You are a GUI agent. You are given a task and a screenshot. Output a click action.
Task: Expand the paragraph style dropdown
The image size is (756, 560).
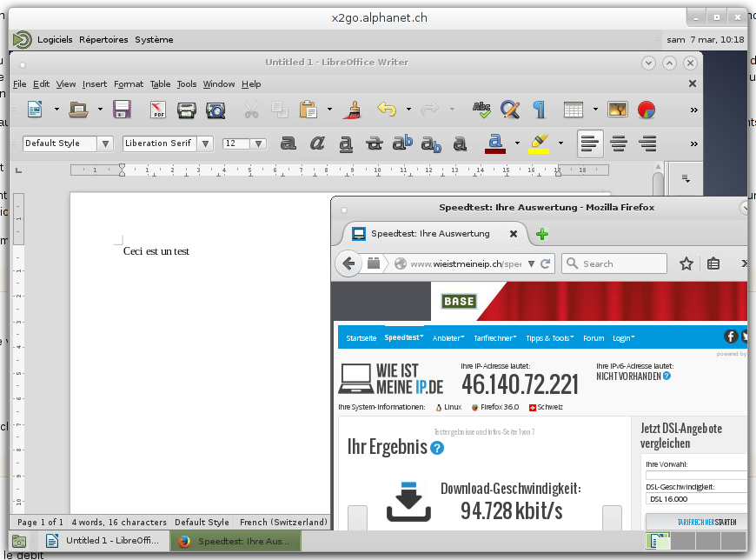tap(105, 143)
